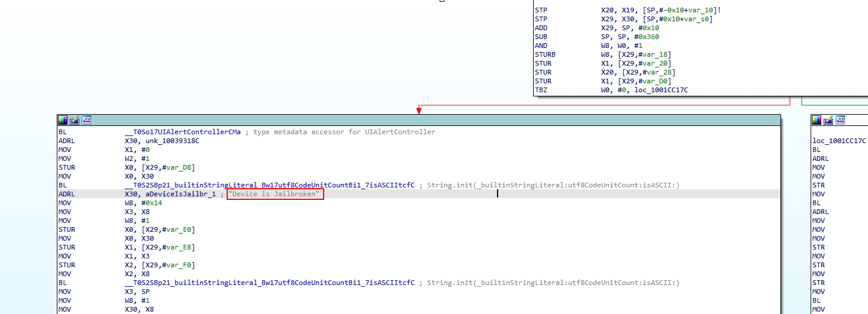Click the MOV X3, X8 instruction
This screenshot has height=314, width=868.
[x=104, y=212]
